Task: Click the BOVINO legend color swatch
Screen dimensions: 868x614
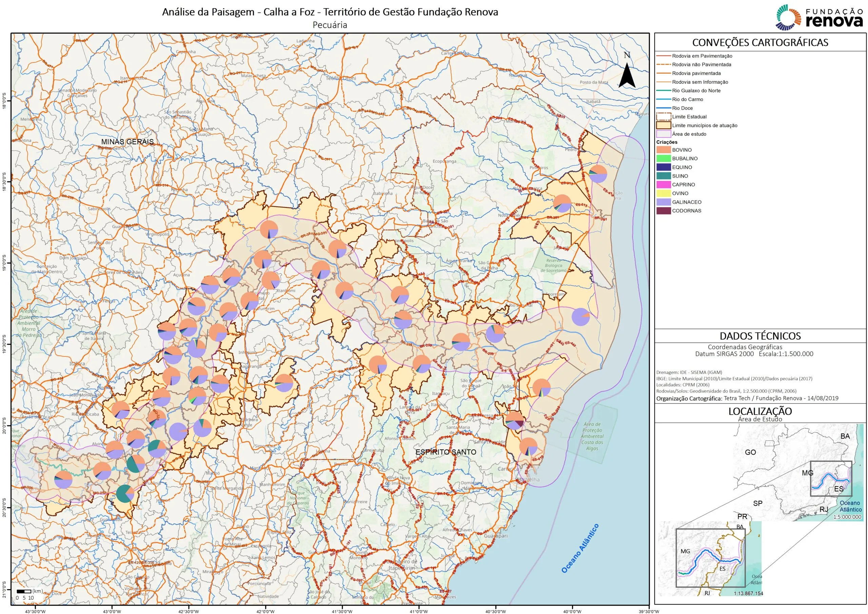Action: pos(664,150)
